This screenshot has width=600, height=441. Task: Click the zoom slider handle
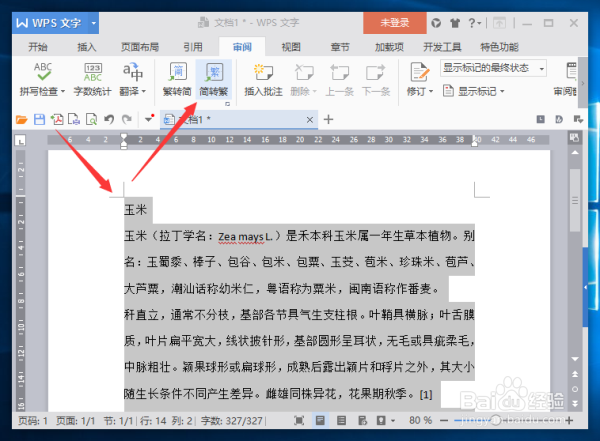click(496, 421)
